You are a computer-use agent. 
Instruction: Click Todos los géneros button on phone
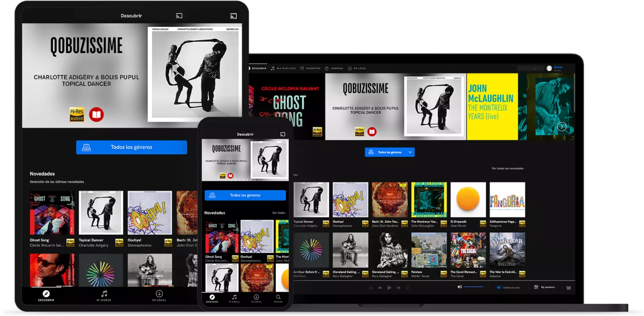click(x=245, y=195)
